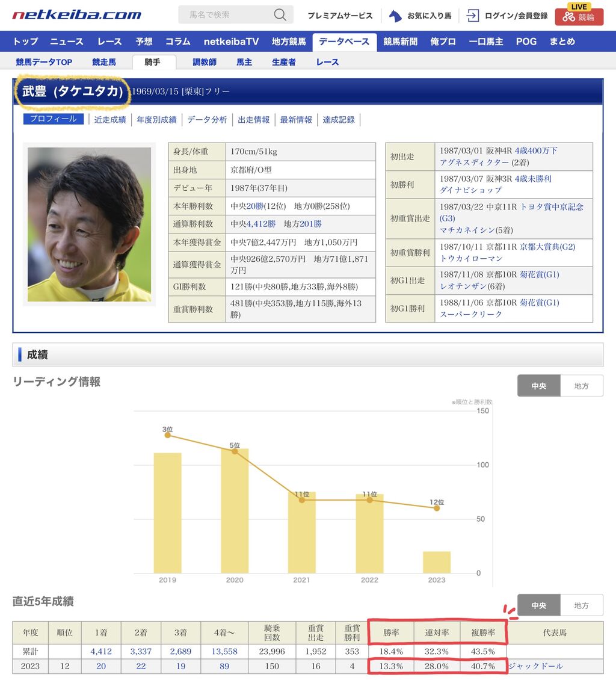Click the 2023 bar in the leading chart
The height and width of the screenshot is (680, 616).
437,563
